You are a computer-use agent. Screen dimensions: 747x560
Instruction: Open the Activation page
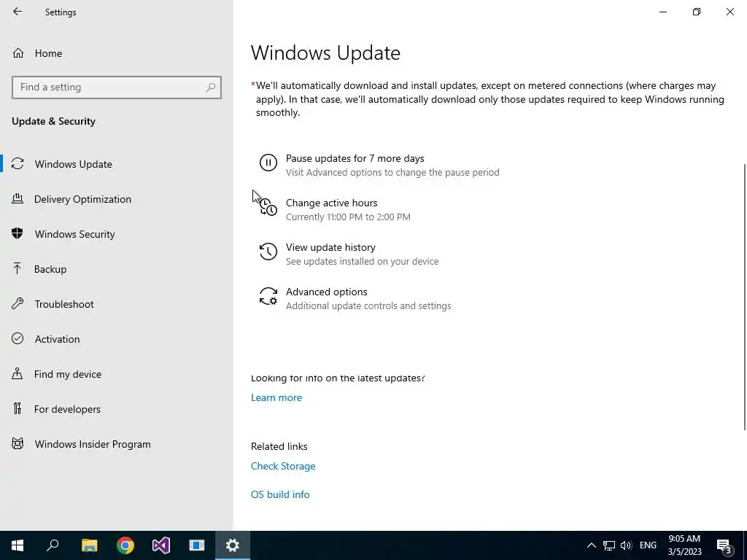pyautogui.click(x=57, y=339)
